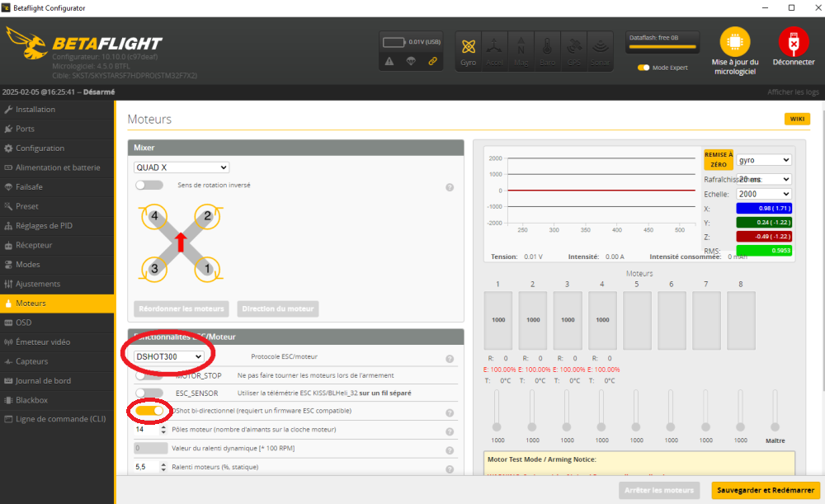Screen dimensions: 825x504
Task: Click the Mise à jour du micrologiciel icon
Action: coord(734,43)
